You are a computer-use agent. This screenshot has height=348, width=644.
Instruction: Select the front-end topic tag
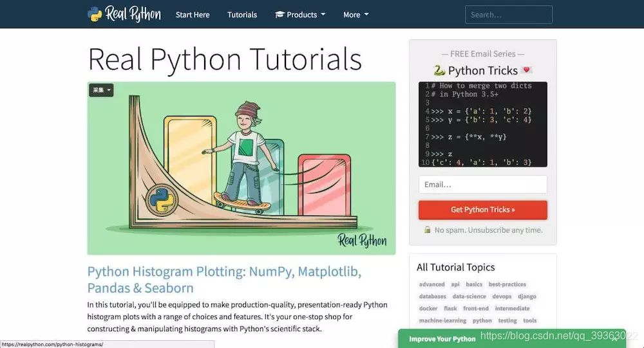[476, 308]
